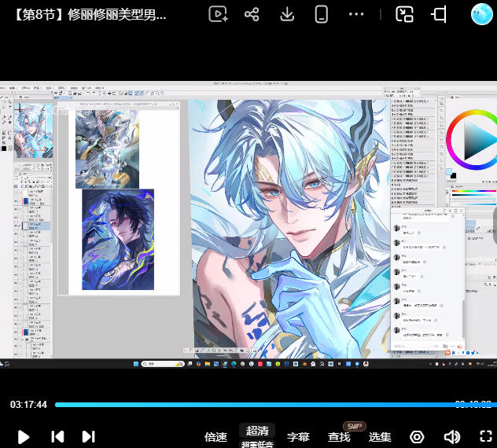
Task: Adjust the rainbow hue slider bar
Action: (x=474, y=191)
